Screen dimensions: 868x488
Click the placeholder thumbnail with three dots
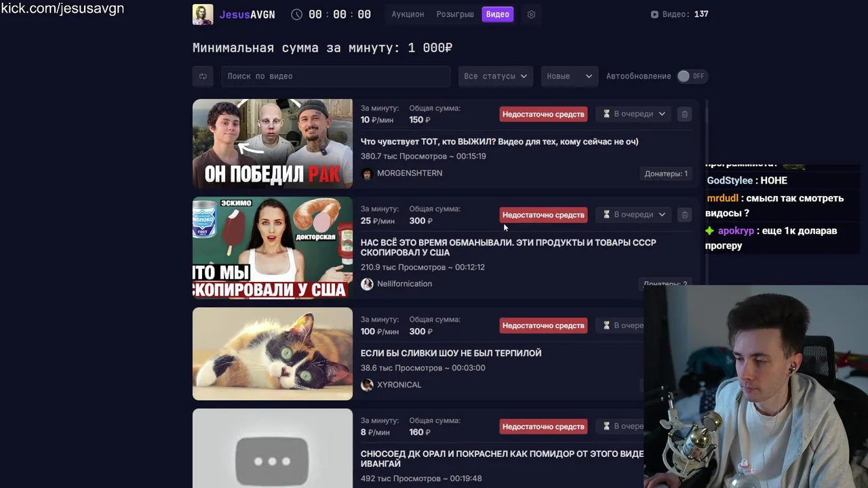coord(273,448)
